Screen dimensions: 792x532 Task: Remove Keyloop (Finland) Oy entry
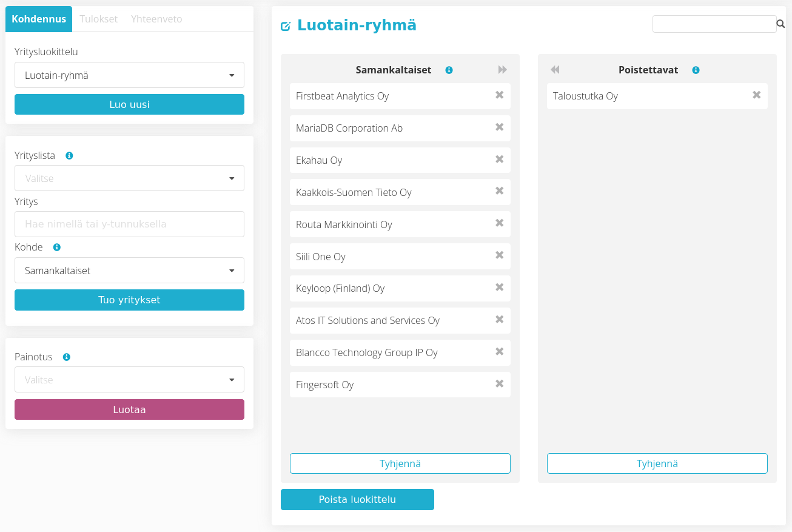coord(500,287)
